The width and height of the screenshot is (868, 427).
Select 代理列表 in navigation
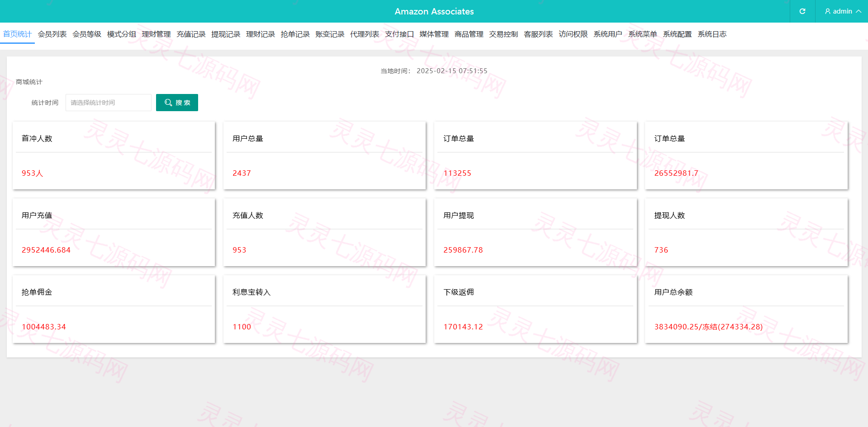tap(365, 34)
